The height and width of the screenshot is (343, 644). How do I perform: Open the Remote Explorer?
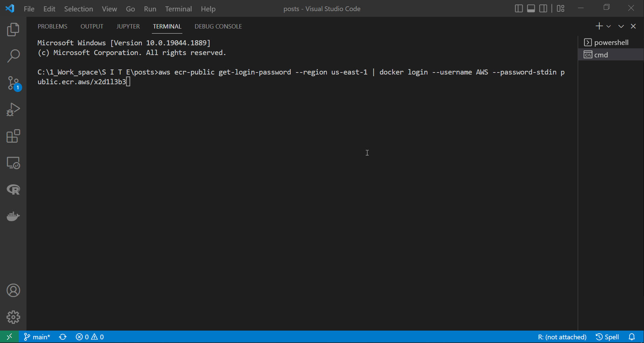click(x=13, y=163)
